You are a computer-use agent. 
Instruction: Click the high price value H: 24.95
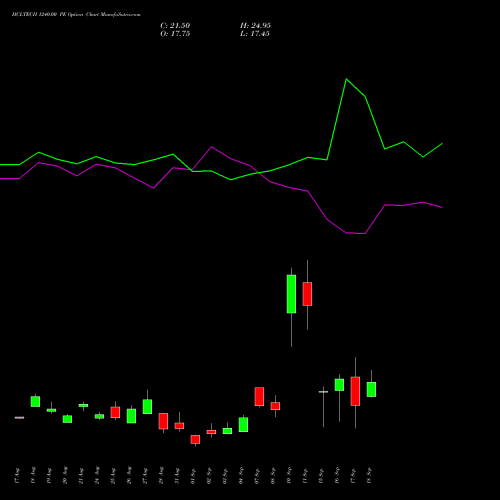[x=255, y=26]
